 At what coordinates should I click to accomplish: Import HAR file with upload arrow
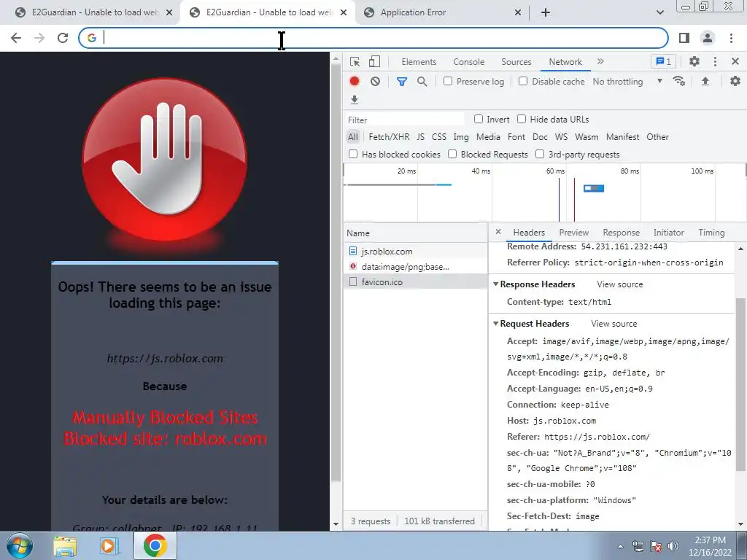[x=705, y=81]
